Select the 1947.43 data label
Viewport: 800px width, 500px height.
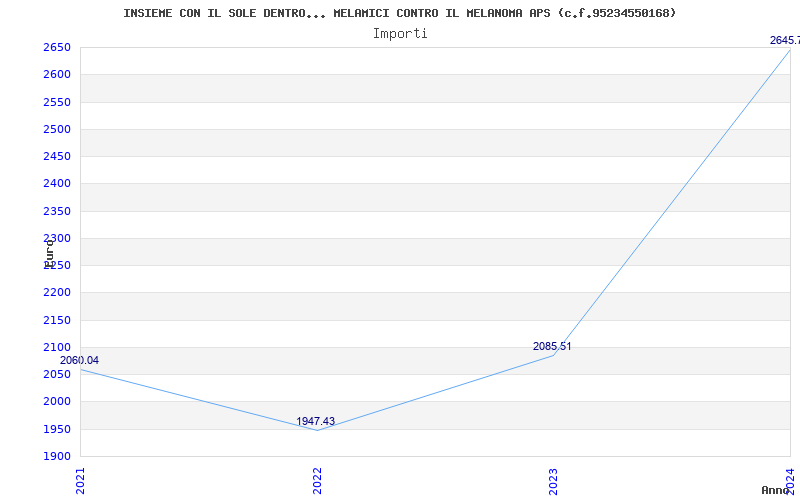[x=315, y=421]
